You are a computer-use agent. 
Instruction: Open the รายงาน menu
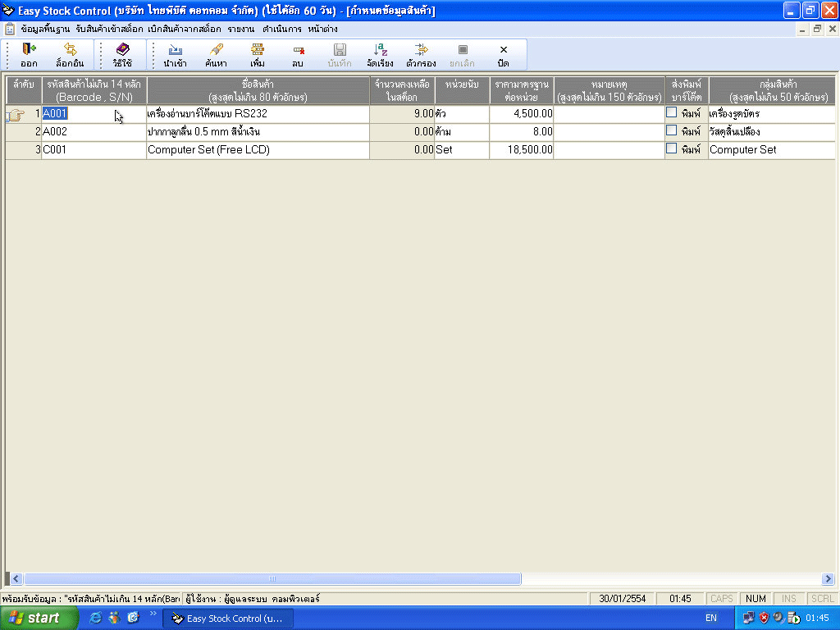coord(241,29)
